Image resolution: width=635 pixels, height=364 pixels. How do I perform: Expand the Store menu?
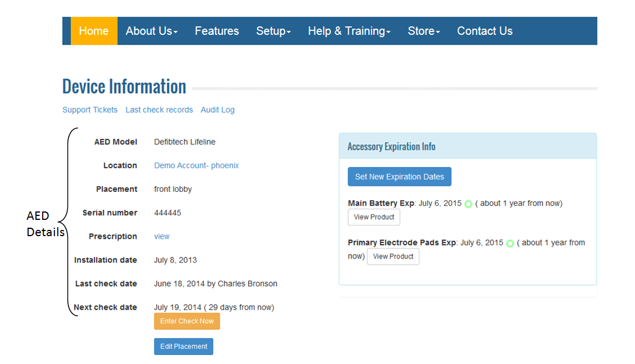click(x=424, y=31)
